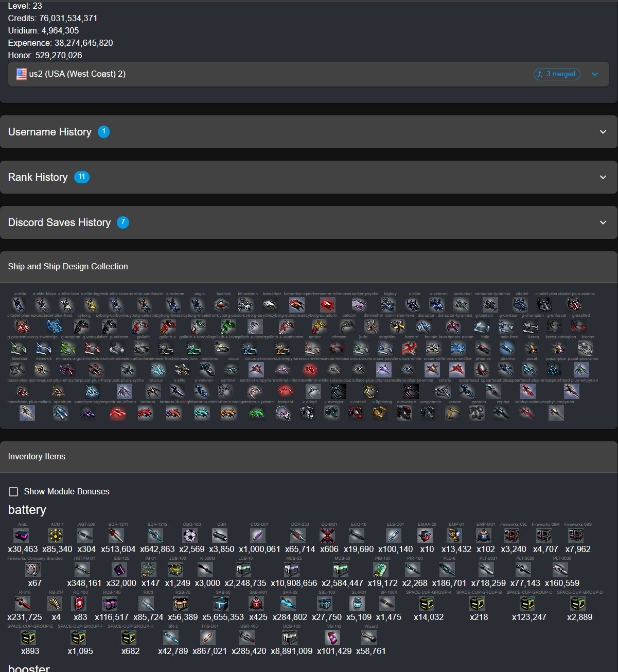The width and height of the screenshot is (618, 672).
Task: Click the VB-142 item icon
Action: point(332,637)
